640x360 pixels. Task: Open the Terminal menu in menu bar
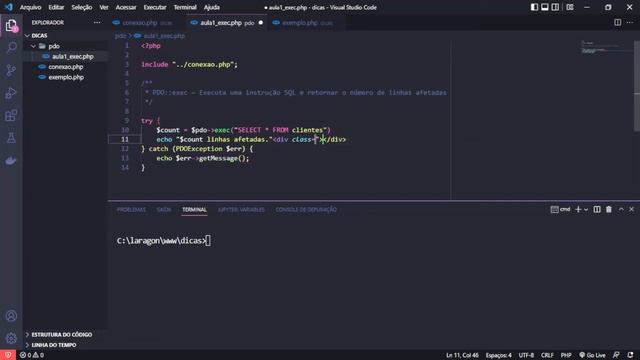coord(185,7)
